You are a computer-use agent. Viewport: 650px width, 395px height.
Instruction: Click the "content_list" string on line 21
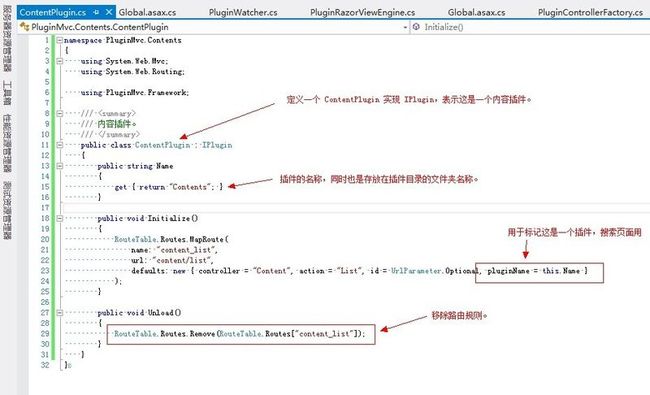186,250
